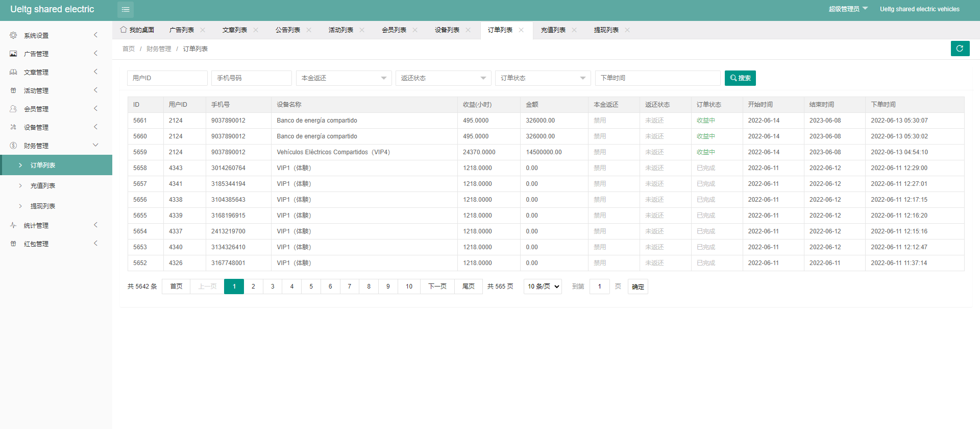Open the 超级管理员 user menu
The image size is (980, 429).
(x=847, y=9)
